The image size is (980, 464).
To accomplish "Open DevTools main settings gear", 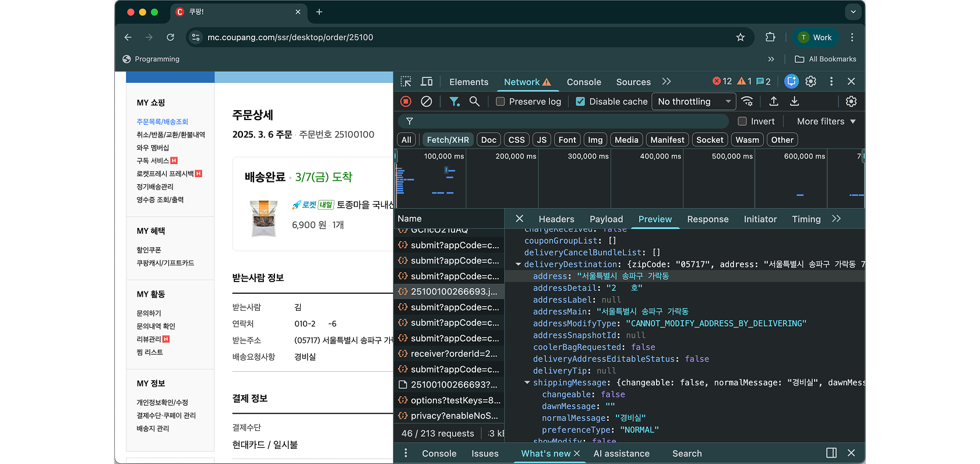I will [811, 82].
